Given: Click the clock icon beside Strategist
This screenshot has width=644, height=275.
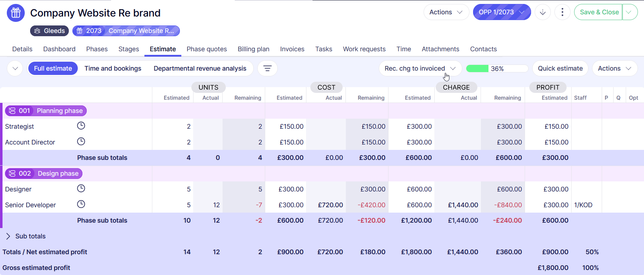Looking at the screenshot, I should pyautogui.click(x=81, y=126).
